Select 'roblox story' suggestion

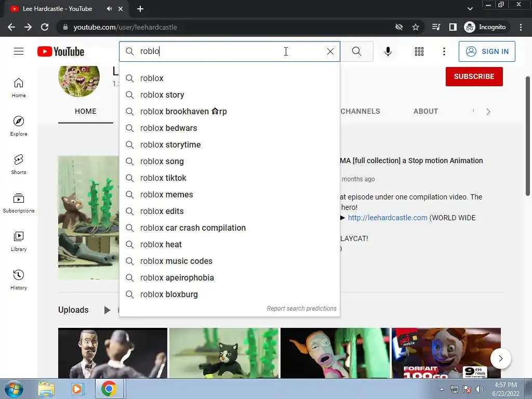[229, 95]
